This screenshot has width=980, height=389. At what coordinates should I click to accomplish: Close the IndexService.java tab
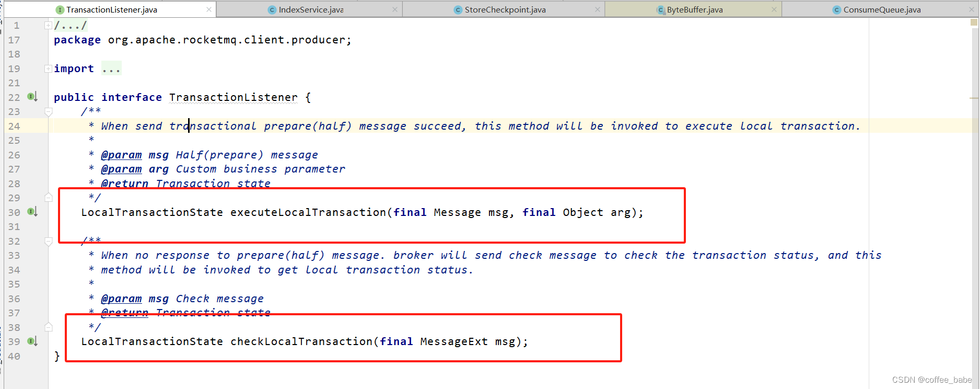pyautogui.click(x=395, y=9)
